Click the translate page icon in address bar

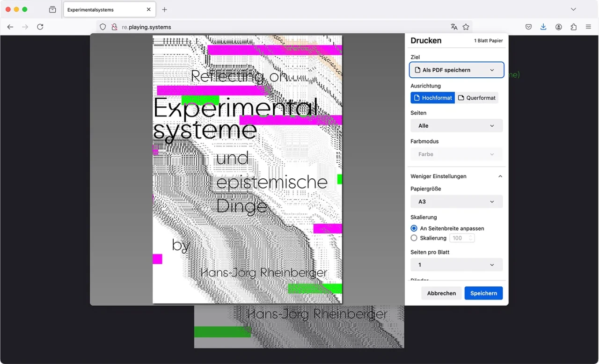click(x=454, y=27)
